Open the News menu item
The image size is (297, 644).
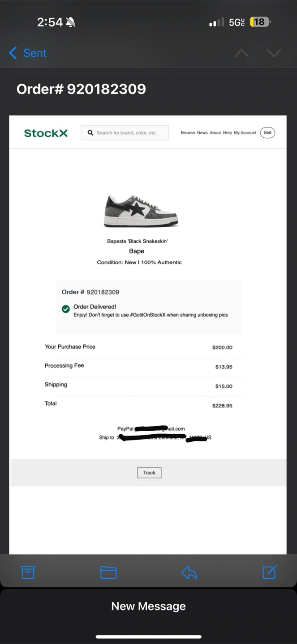coord(202,133)
